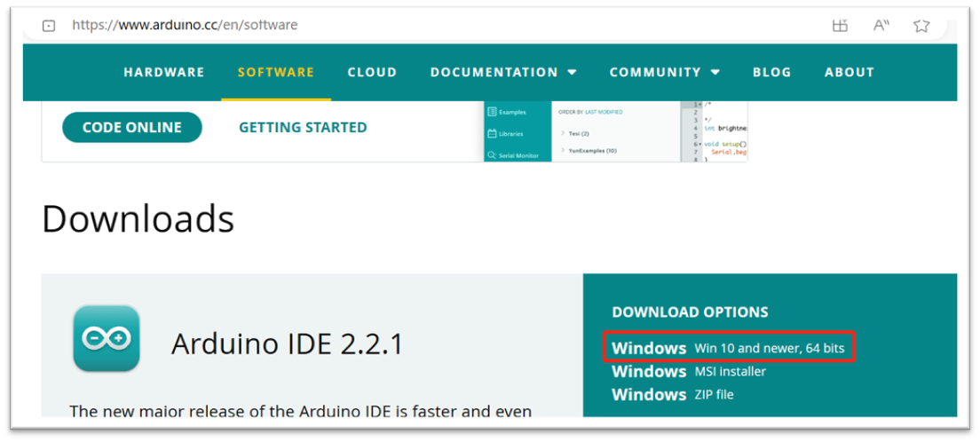Image resolution: width=980 pixels, height=442 pixels.
Task: Expand YunExamples (10) folder in preview
Action: (589, 151)
